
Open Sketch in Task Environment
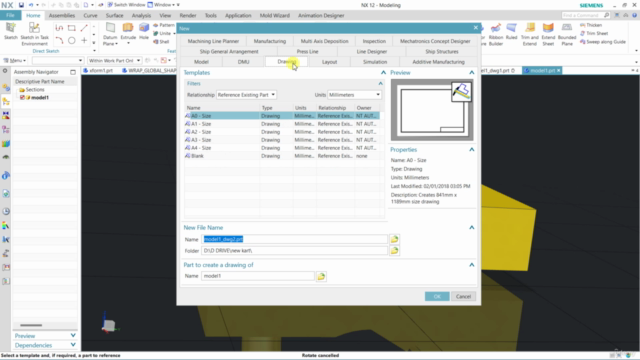[34, 33]
